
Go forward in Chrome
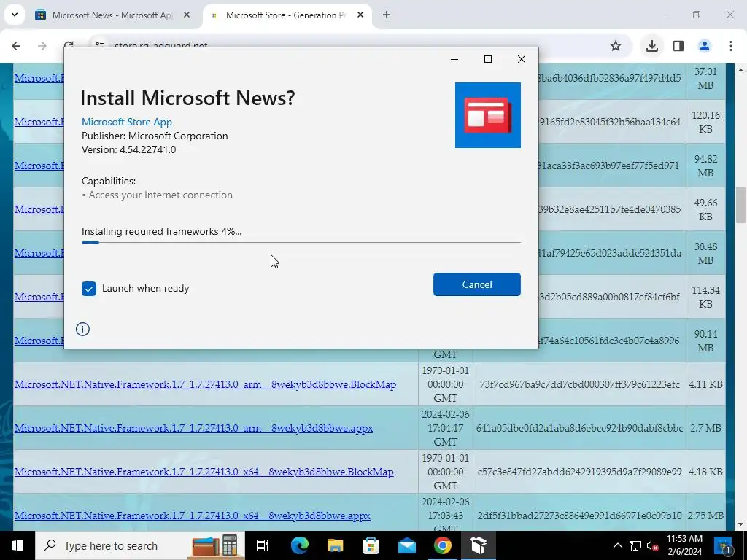(x=42, y=46)
